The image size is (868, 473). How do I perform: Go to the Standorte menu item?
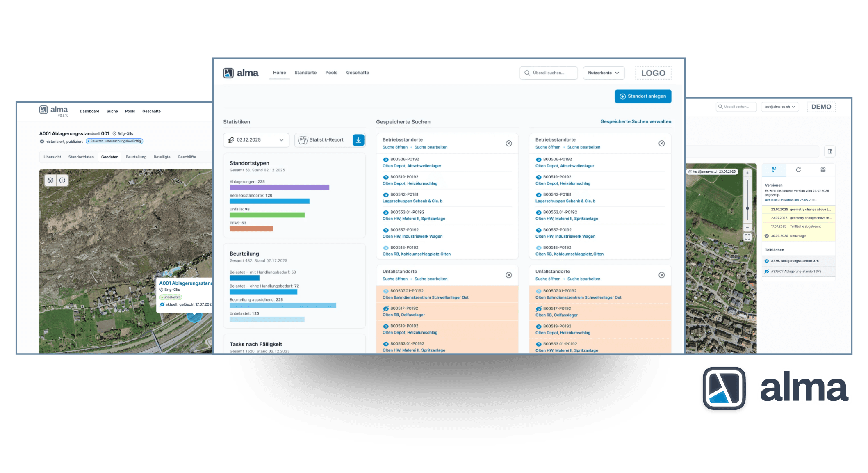(x=305, y=73)
